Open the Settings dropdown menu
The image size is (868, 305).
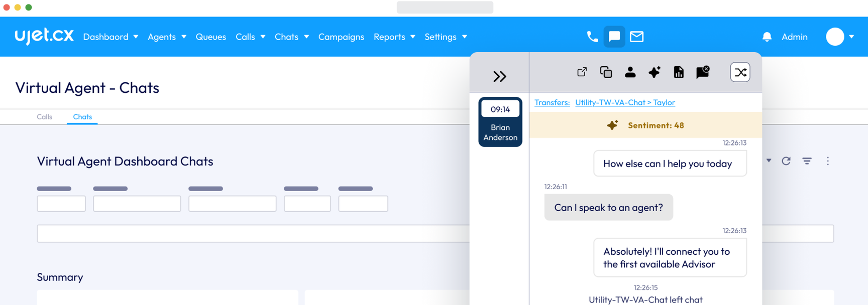pyautogui.click(x=446, y=37)
